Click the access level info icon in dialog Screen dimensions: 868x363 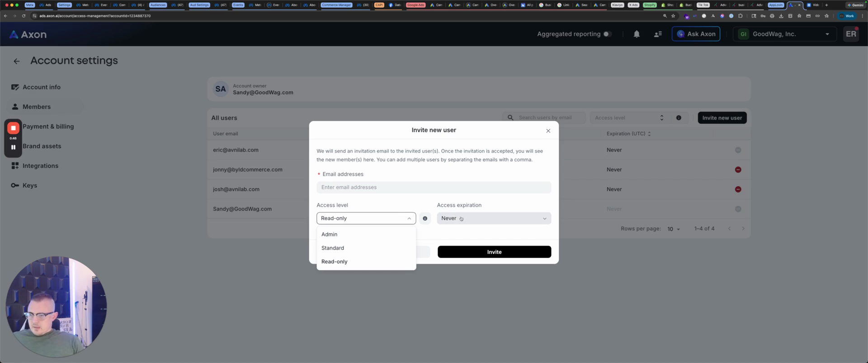point(425,219)
